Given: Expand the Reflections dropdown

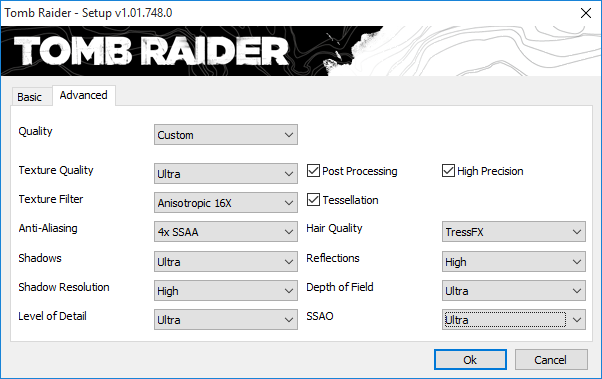Looking at the screenshot, I should tap(514, 261).
